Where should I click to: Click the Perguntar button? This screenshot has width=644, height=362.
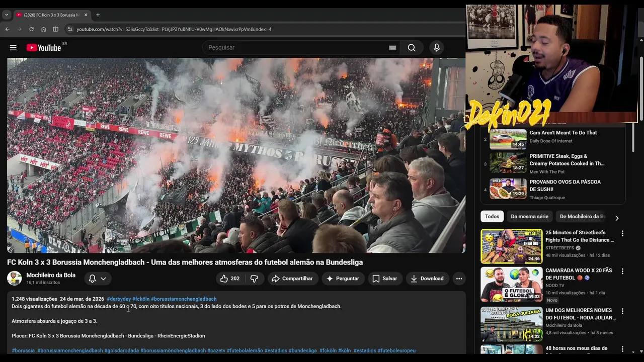coord(343,279)
